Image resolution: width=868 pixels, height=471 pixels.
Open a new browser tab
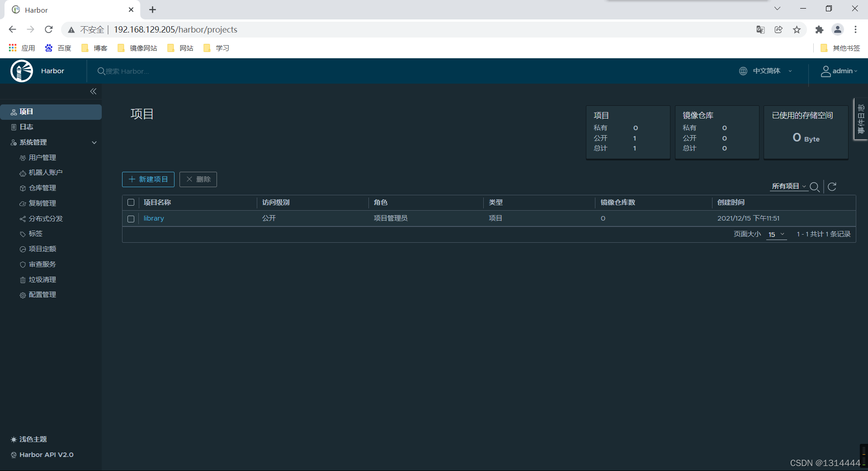click(153, 9)
